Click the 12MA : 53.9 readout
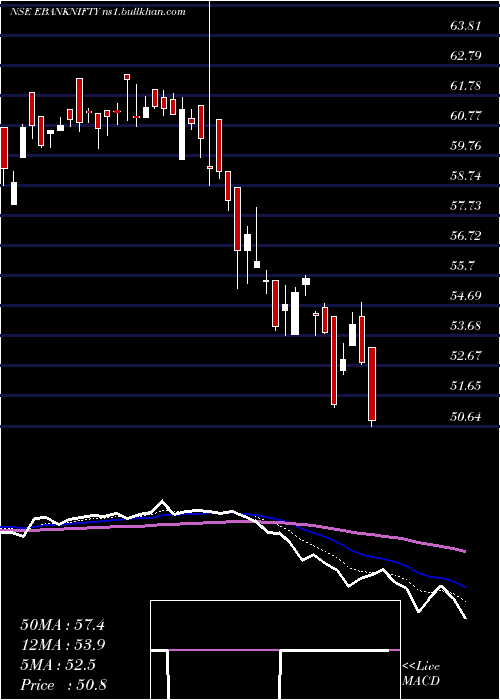This screenshot has height=700, width=500. [x=62, y=645]
